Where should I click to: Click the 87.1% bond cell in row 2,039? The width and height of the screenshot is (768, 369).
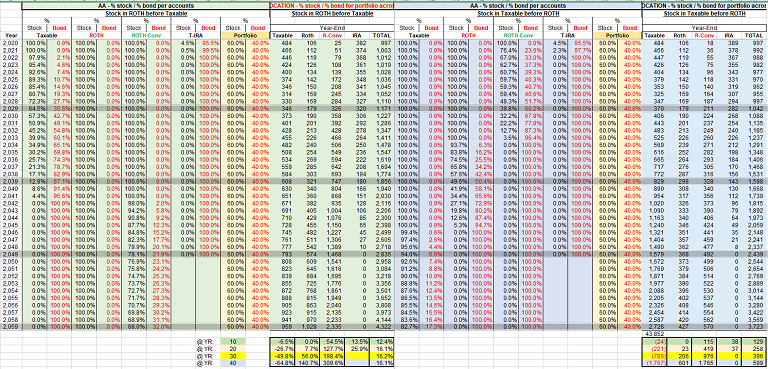pos(59,181)
